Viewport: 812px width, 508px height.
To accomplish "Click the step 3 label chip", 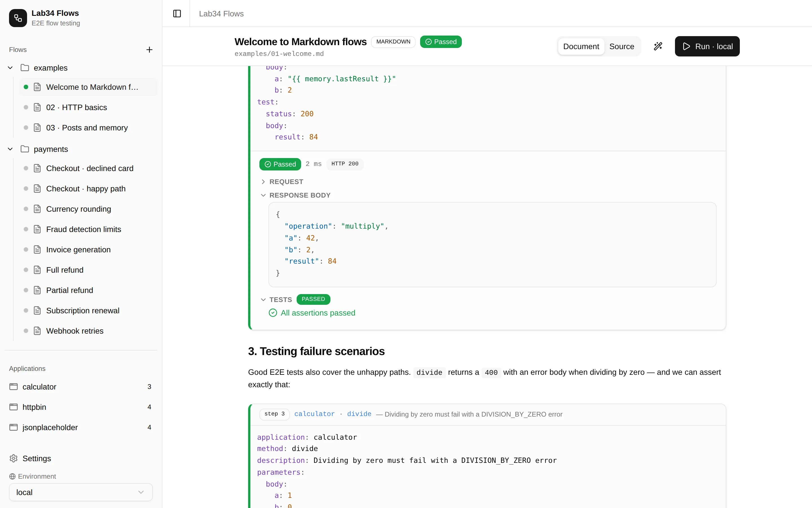I will (274, 414).
